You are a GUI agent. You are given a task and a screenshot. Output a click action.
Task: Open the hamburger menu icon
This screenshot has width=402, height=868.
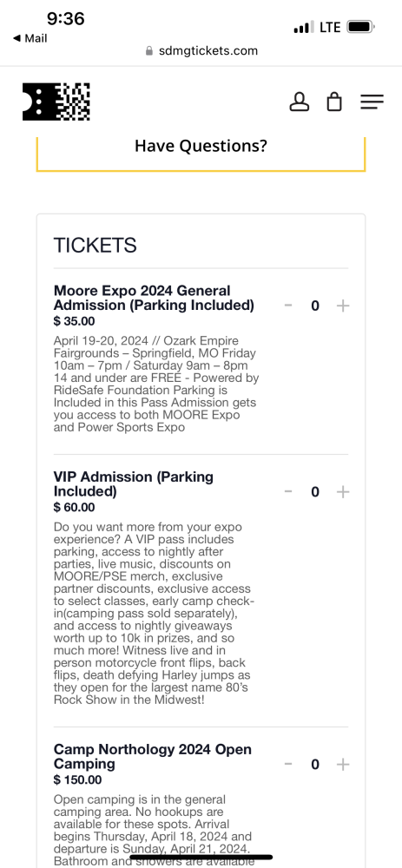tap(372, 102)
